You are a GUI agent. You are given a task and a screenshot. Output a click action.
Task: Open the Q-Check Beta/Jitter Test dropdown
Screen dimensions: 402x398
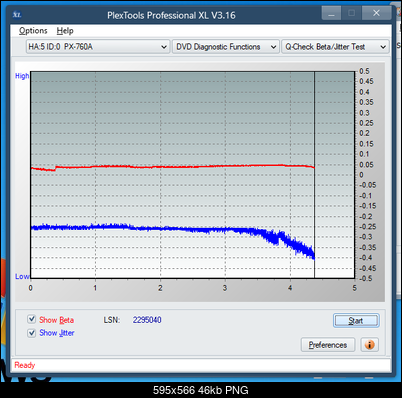[335, 47]
